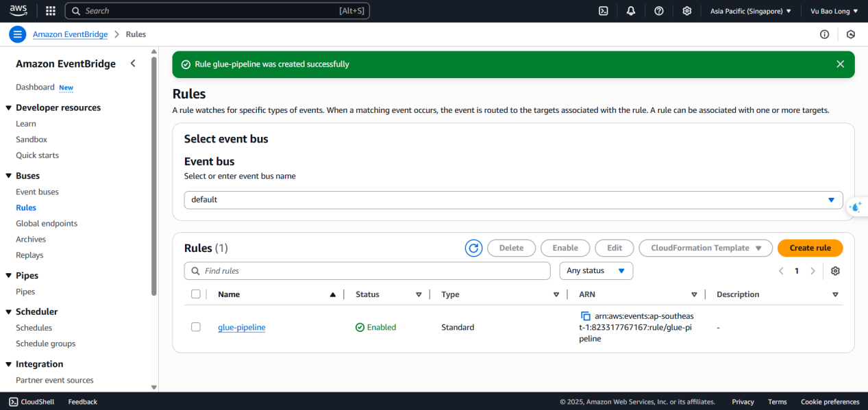Open the Status column filter arrow

click(419, 294)
